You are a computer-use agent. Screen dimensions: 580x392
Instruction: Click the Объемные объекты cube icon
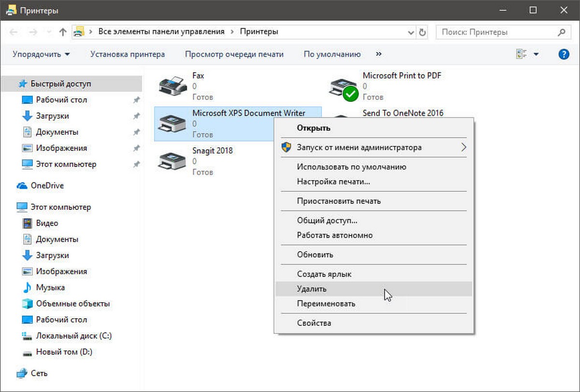28,304
